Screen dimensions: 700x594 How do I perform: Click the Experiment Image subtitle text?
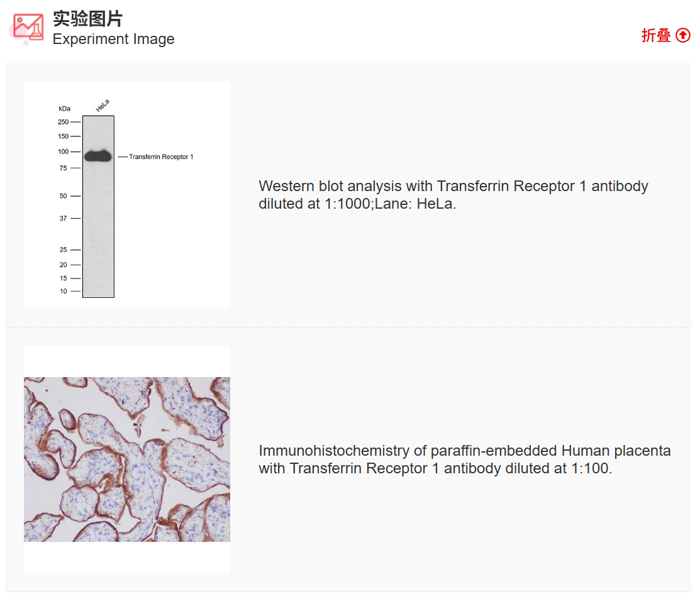114,39
